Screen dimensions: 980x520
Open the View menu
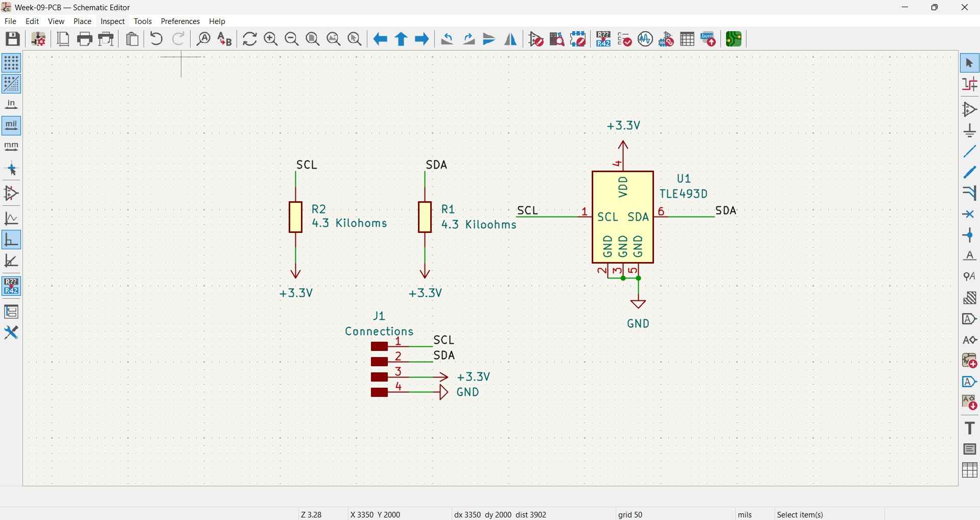click(x=56, y=21)
